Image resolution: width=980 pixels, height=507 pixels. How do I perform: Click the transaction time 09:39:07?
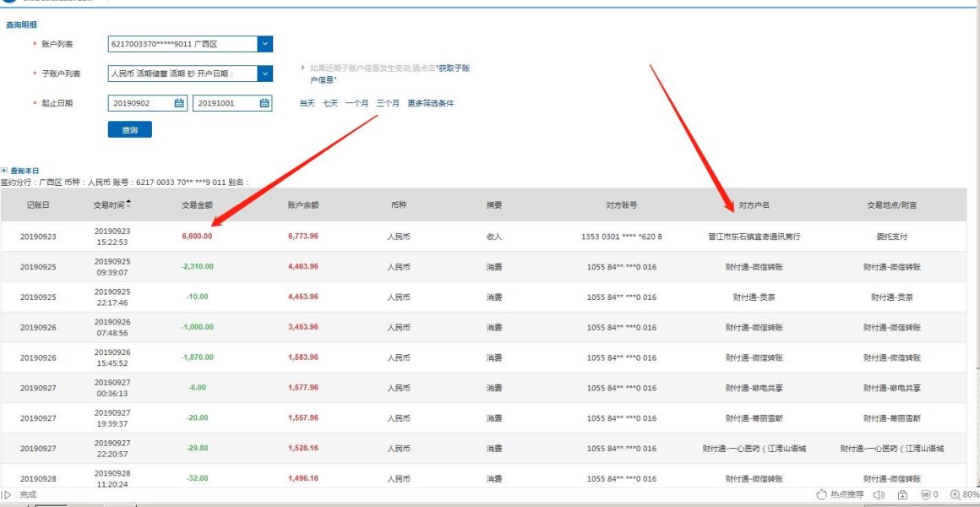[x=112, y=273]
